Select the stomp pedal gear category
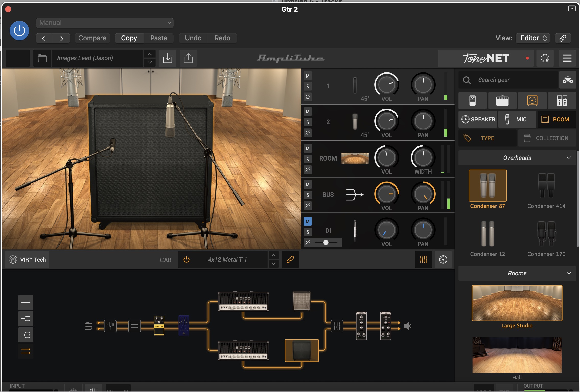The height and width of the screenshot is (392, 580). [x=473, y=101]
